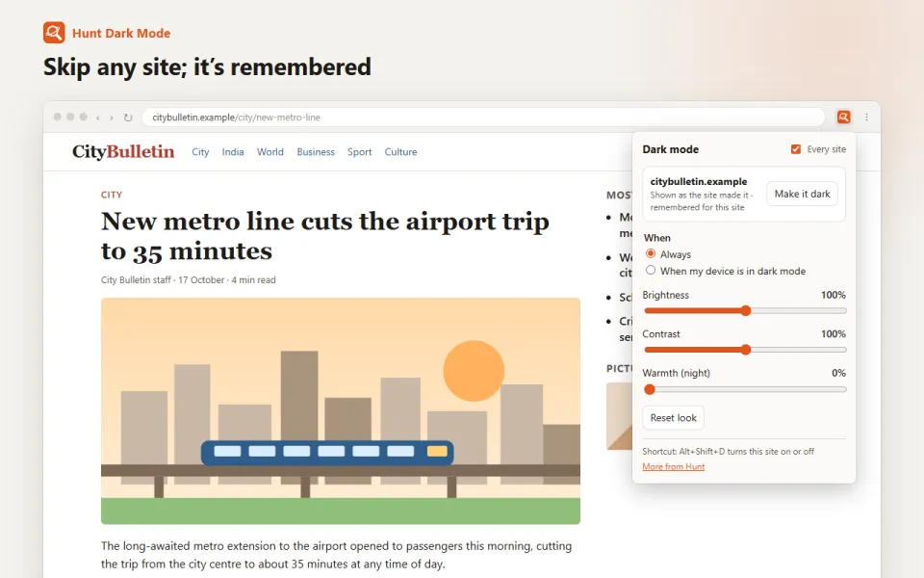Click the shortcut Alt+Shift+D hint text
The width and height of the screenshot is (924, 578).
pyautogui.click(x=728, y=451)
